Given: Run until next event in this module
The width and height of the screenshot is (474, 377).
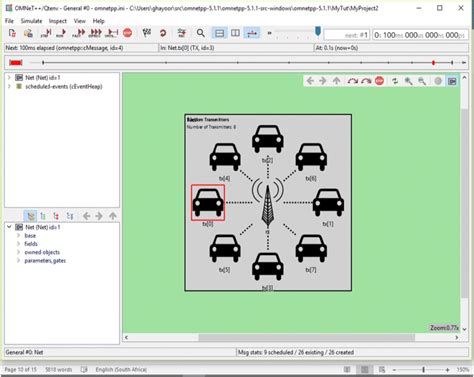Looking at the screenshot, I should [x=353, y=81].
